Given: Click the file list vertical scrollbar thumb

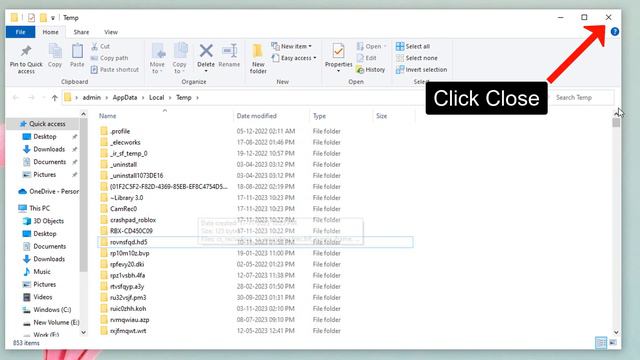Looking at the screenshot, I should pyautogui.click(x=616, y=123).
